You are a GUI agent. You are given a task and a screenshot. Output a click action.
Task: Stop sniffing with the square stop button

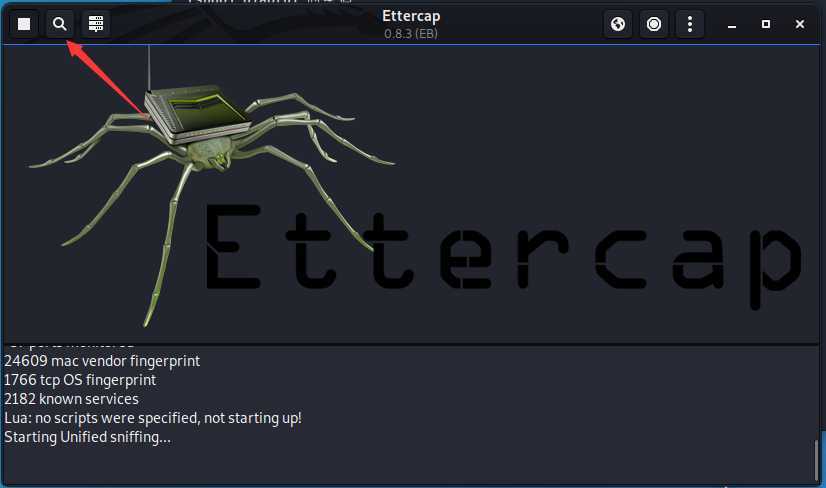24,24
